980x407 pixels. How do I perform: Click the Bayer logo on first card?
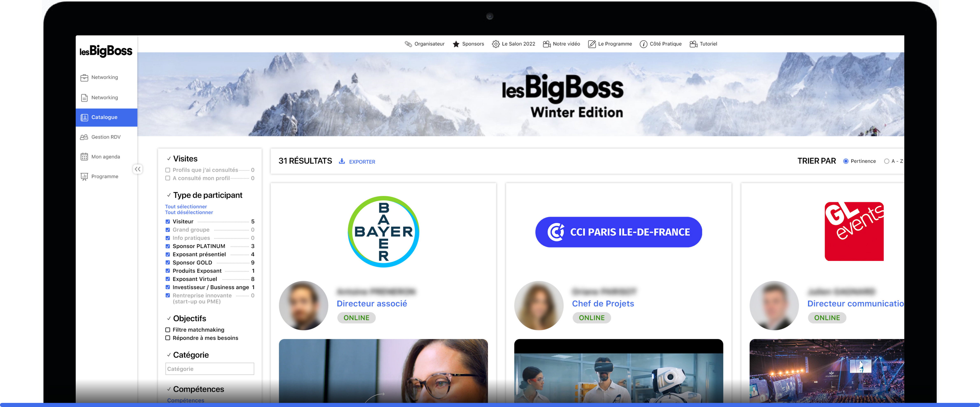pyautogui.click(x=383, y=231)
